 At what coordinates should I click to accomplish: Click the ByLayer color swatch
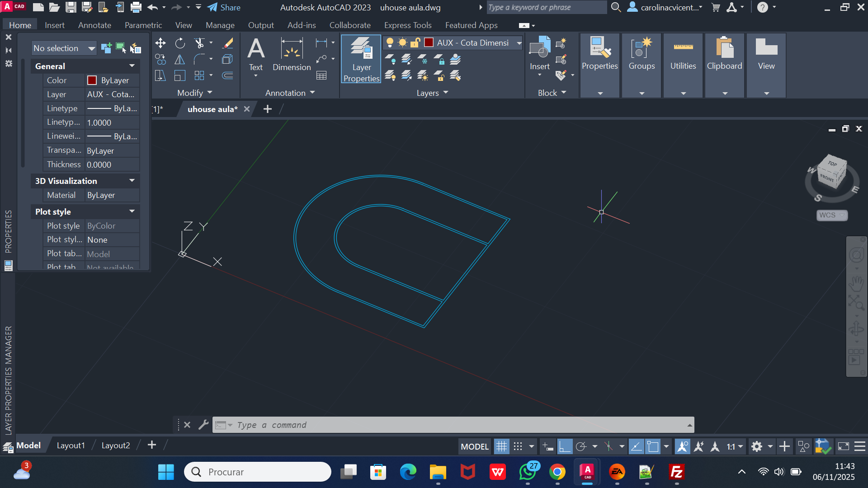tap(92, 80)
